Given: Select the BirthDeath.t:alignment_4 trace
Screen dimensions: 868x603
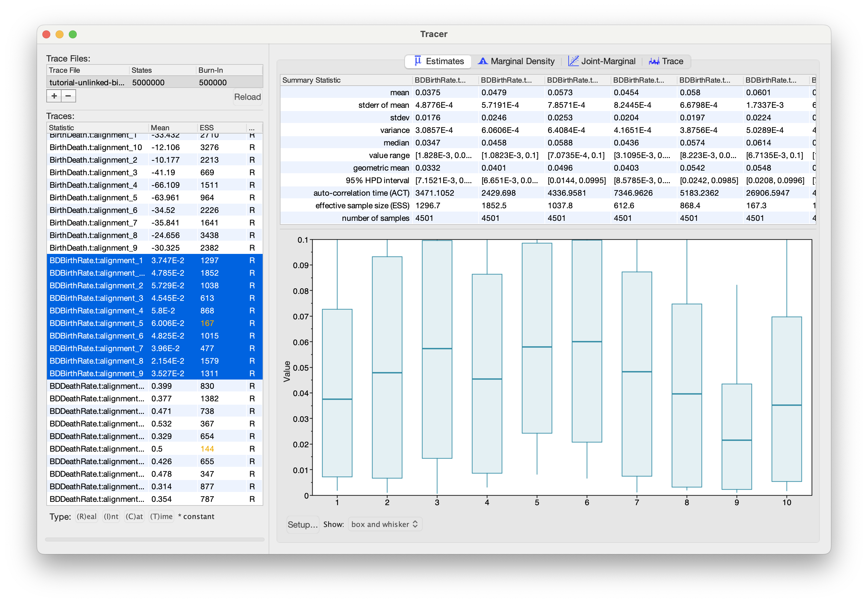Looking at the screenshot, I should click(x=154, y=185).
